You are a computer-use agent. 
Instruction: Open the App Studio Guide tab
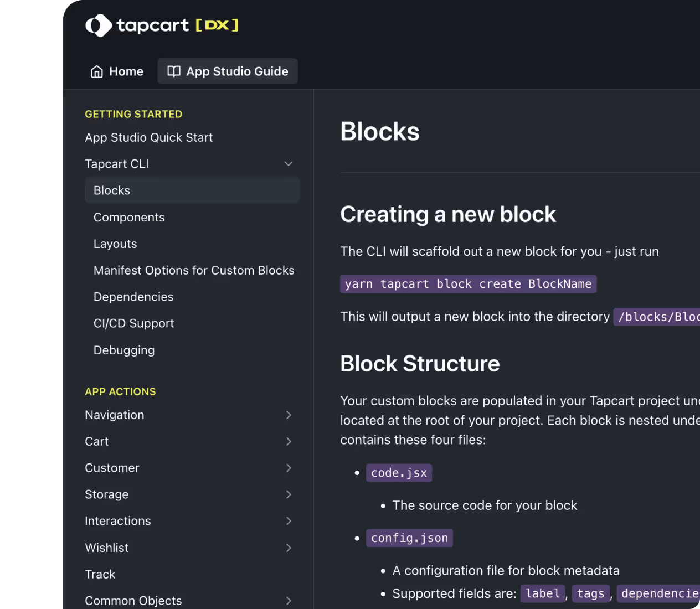coord(228,71)
